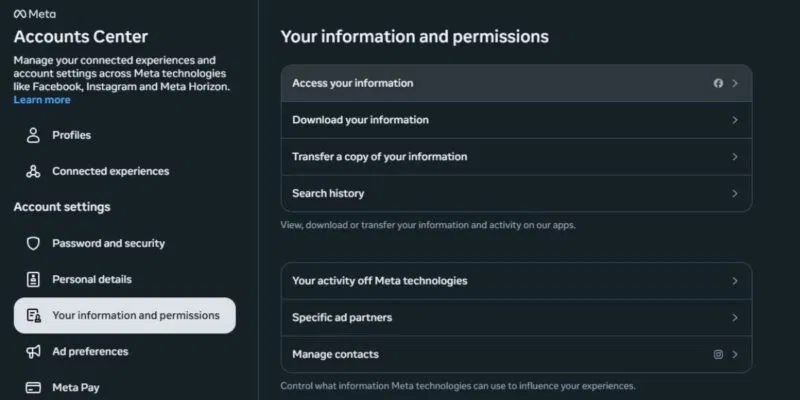
Task: Click Instagram icon in Manage contacts row
Action: click(x=718, y=354)
